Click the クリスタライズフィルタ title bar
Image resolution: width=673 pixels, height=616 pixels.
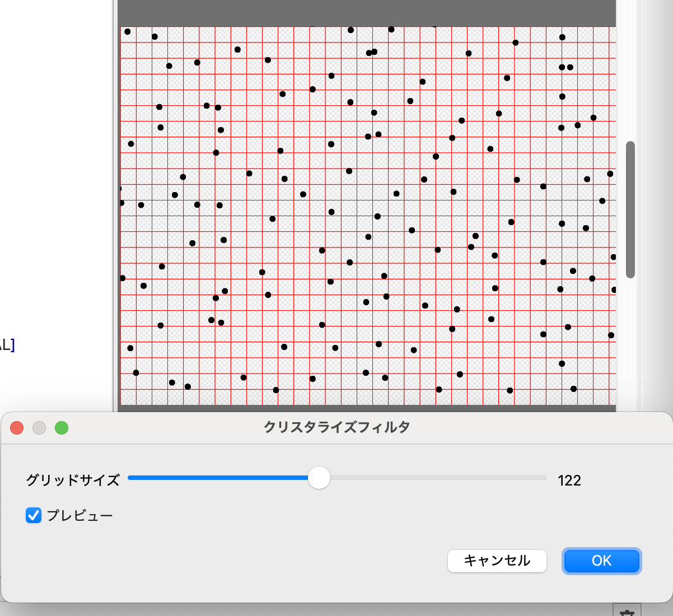click(336, 426)
